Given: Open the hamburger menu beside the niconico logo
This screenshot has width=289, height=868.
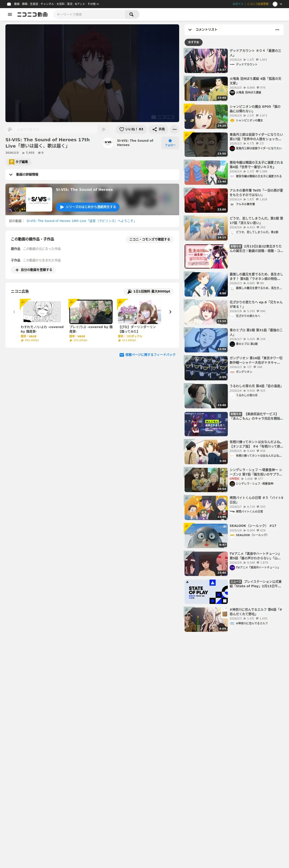Looking at the screenshot, I should (x=10, y=14).
